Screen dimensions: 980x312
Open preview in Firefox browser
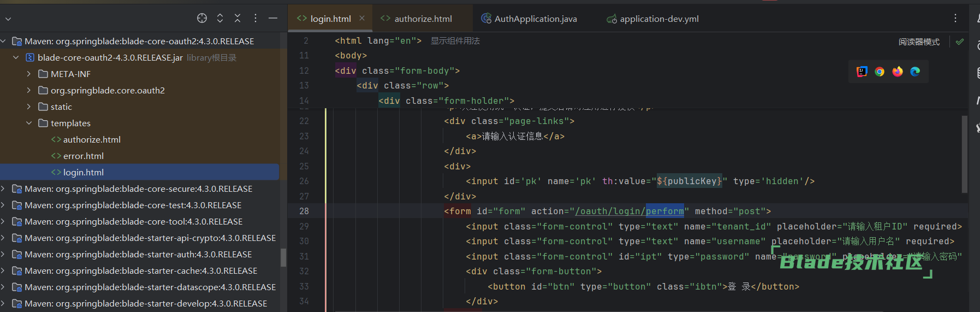(898, 72)
